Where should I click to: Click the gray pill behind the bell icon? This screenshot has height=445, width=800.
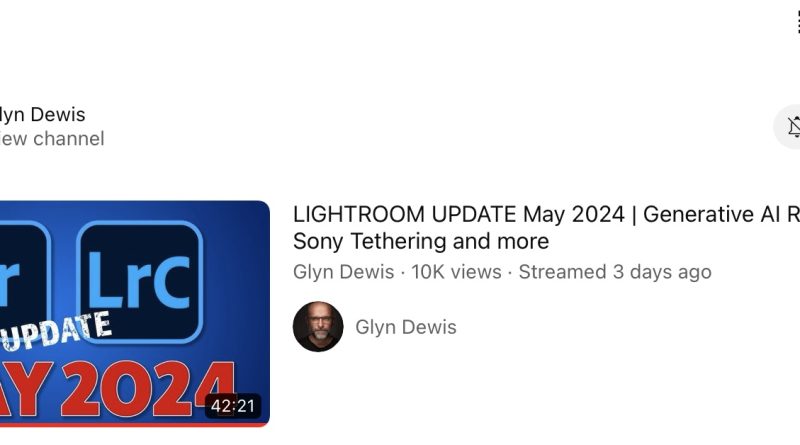787,127
